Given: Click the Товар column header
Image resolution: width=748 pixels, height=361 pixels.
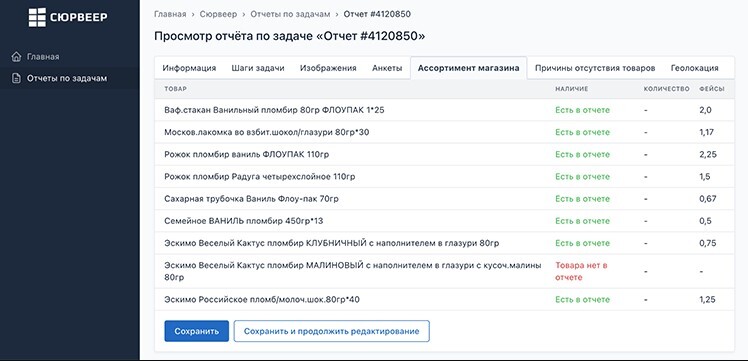Looking at the screenshot, I should [176, 89].
